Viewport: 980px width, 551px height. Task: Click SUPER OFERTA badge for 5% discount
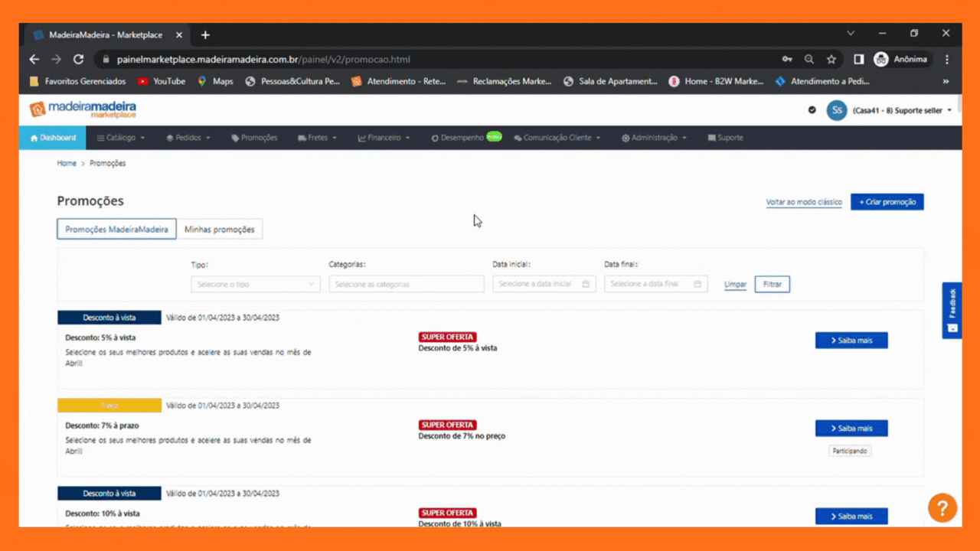448,337
